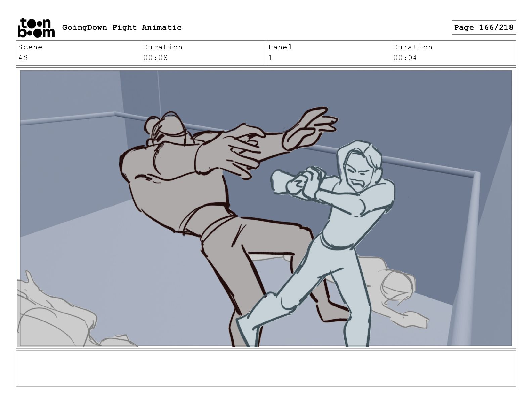Click the Toon Boom logo
Viewport: 532px width, 411px height.
pos(36,28)
